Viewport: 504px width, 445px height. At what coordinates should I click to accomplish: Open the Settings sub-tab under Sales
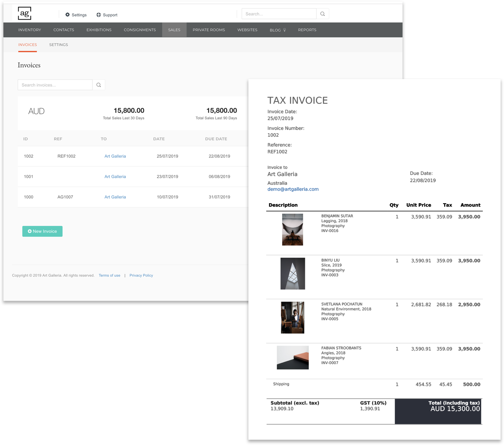[x=58, y=45]
